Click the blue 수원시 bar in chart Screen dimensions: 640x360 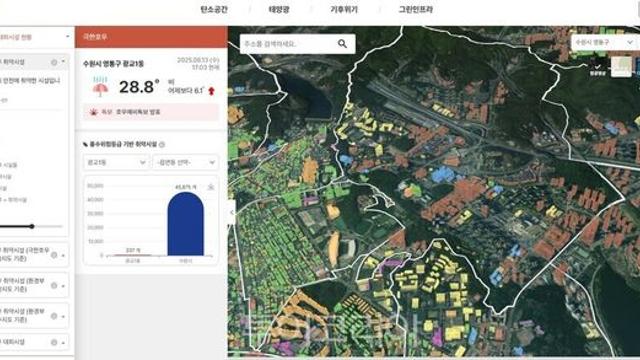pos(185,224)
